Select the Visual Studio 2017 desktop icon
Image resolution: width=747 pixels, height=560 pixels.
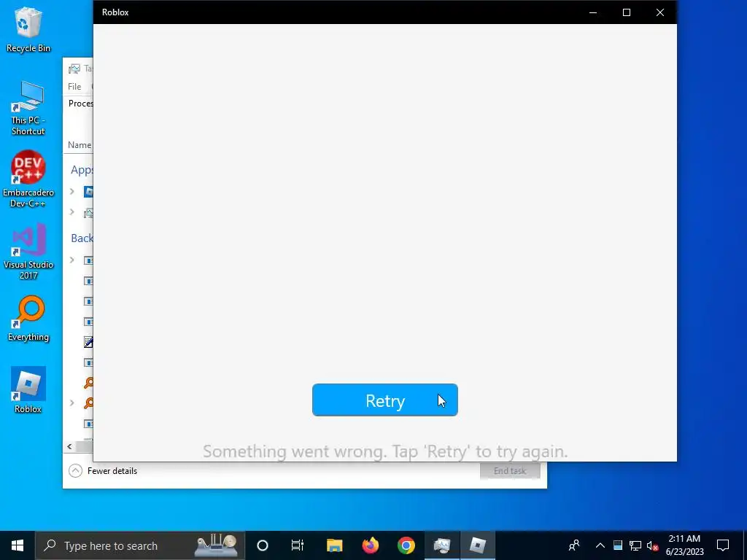tap(28, 252)
